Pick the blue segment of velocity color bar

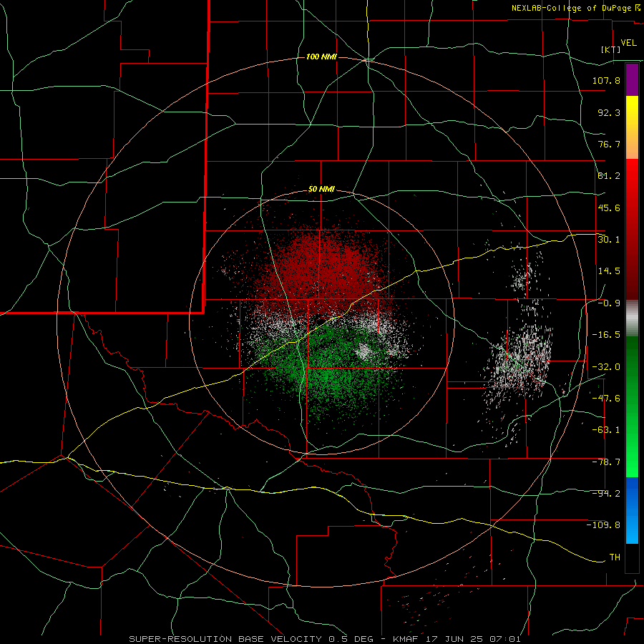(632, 510)
